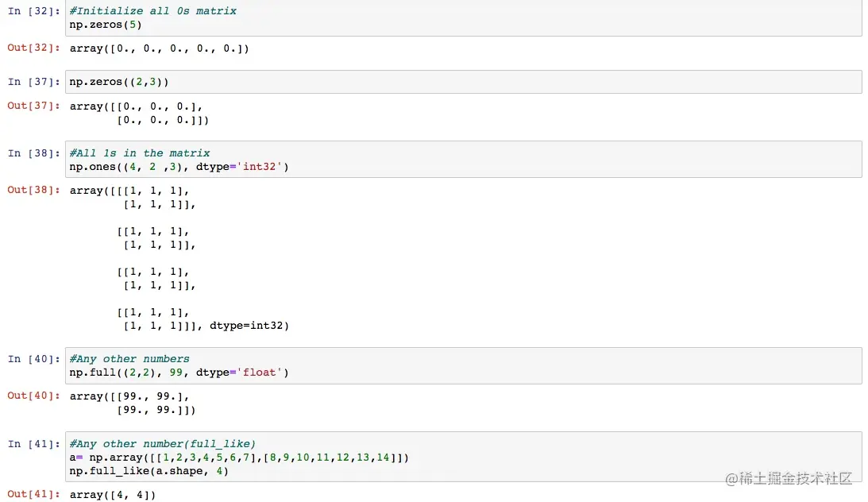Screen dimensions: 868x502
Task: Select the In [40] prompt label
Action: (33, 359)
